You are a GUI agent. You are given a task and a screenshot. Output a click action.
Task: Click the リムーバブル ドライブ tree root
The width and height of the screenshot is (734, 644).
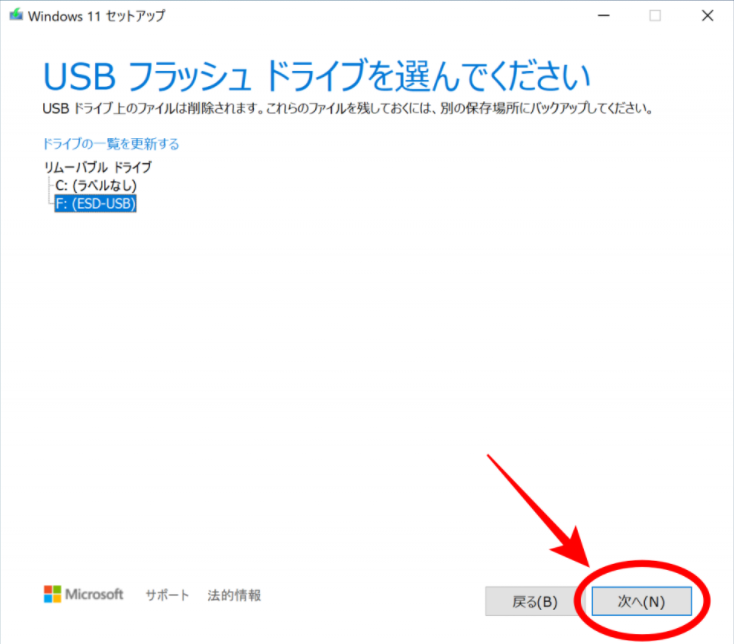click(x=98, y=167)
